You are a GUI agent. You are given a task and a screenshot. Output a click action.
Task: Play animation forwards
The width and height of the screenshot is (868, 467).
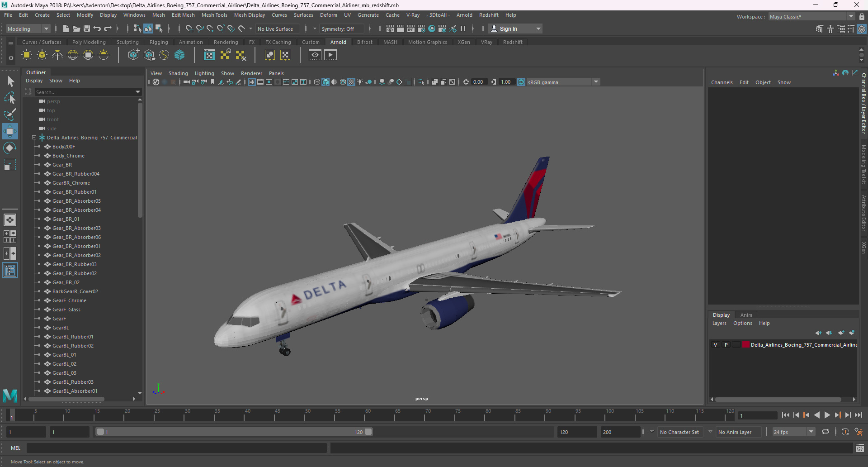[x=827, y=415]
